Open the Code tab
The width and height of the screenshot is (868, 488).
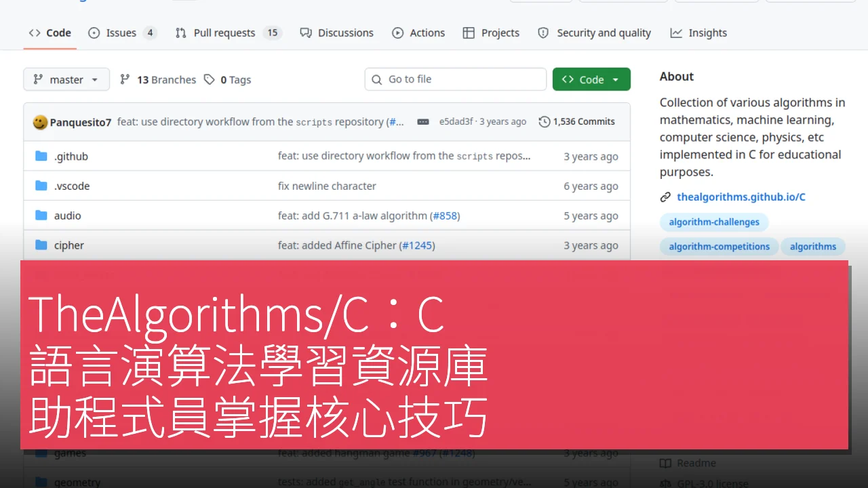click(50, 33)
